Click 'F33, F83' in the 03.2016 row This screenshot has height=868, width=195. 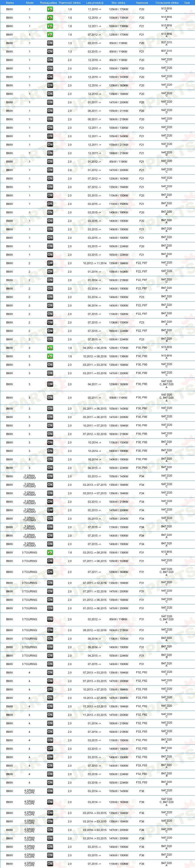tap(142, 782)
